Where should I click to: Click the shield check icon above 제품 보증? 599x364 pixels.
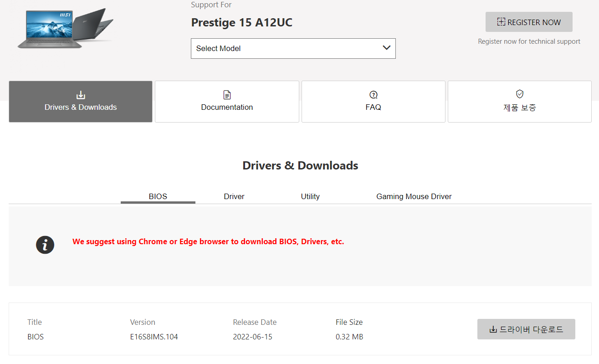tap(520, 94)
